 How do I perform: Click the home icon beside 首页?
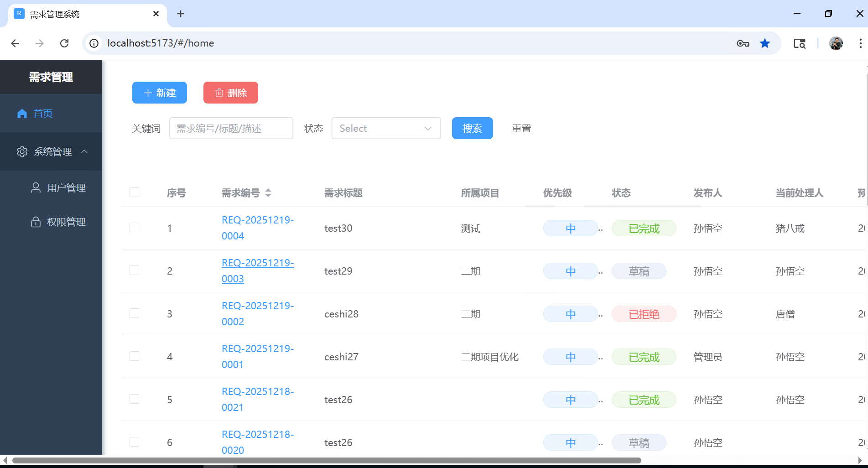pos(22,114)
